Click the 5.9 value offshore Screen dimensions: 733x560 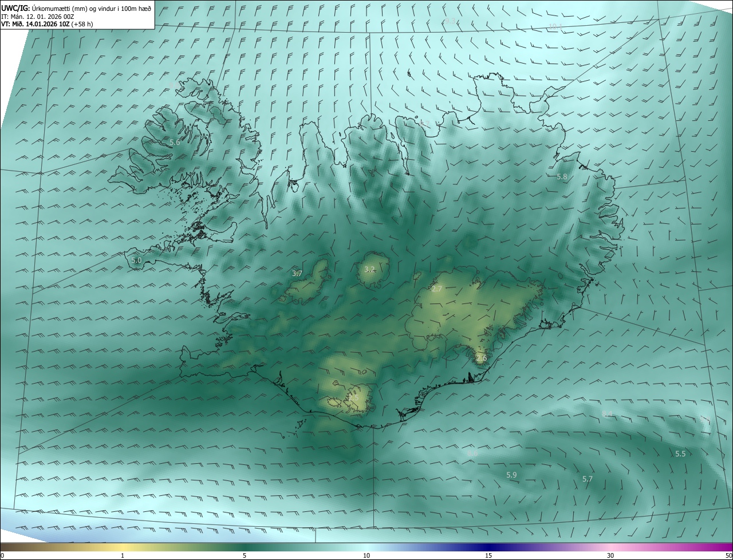pos(511,475)
